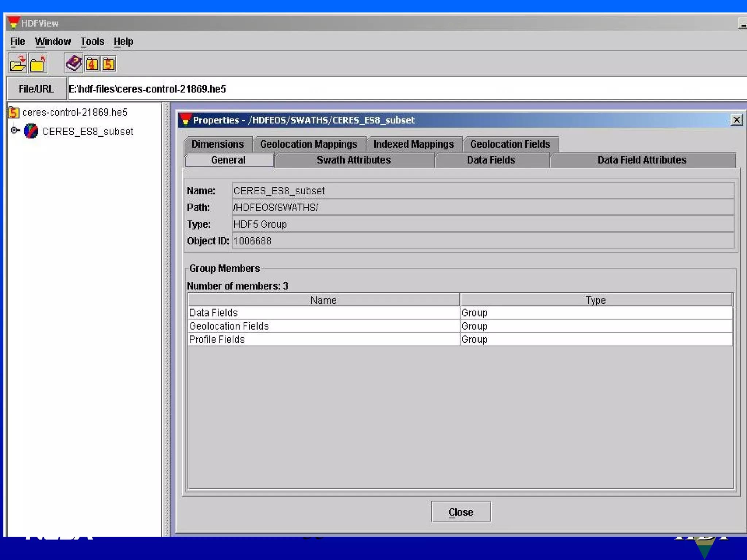Open the Tools menu
Viewport: 747px width, 560px height.
click(92, 42)
